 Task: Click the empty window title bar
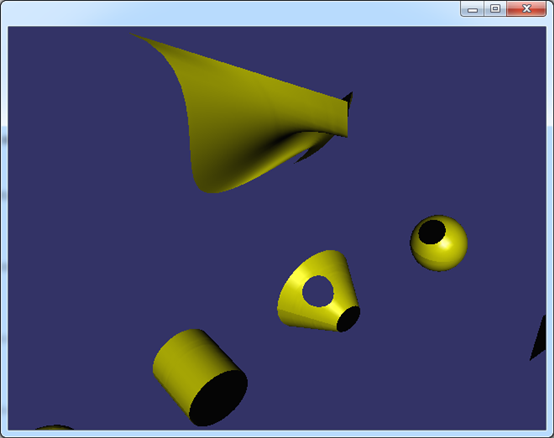[230, 12]
